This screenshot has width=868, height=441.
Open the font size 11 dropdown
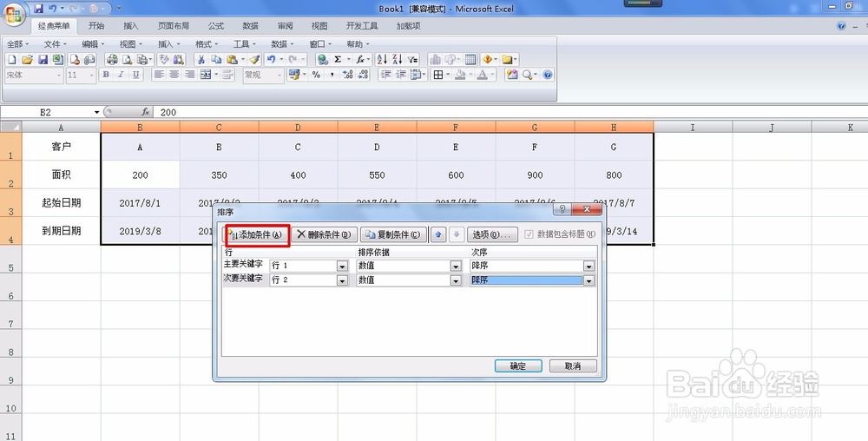click(92, 76)
